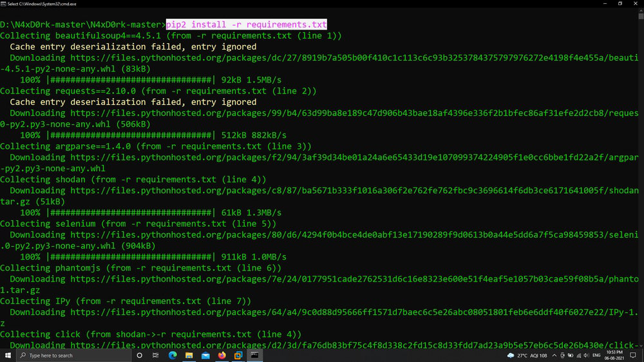Click progress bar showing 911kB 1.0MB/s

(153, 257)
